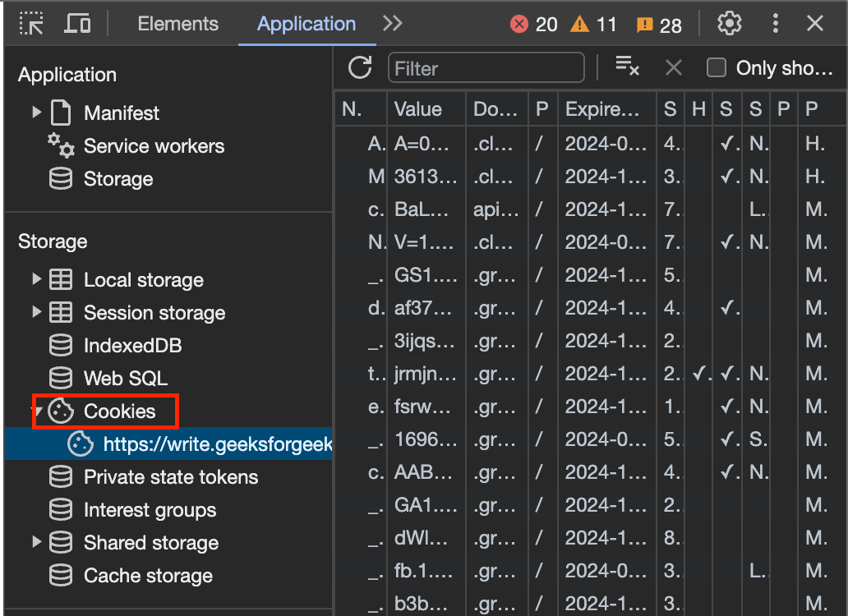Click the issues counter badge
Screen dimensions: 848x616
click(645, 25)
